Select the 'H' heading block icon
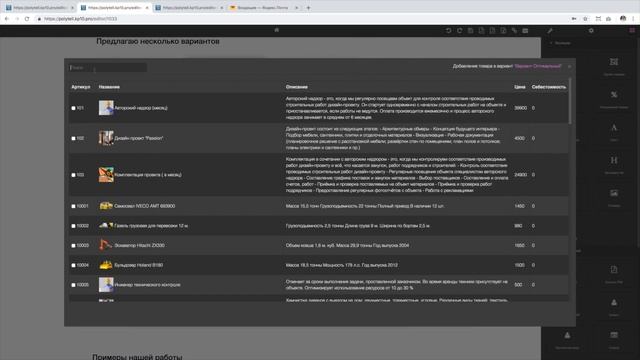The image size is (640, 360). (x=614, y=160)
